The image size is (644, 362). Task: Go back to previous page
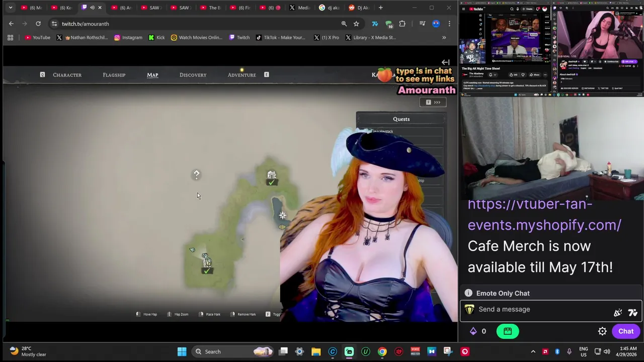click(x=11, y=24)
